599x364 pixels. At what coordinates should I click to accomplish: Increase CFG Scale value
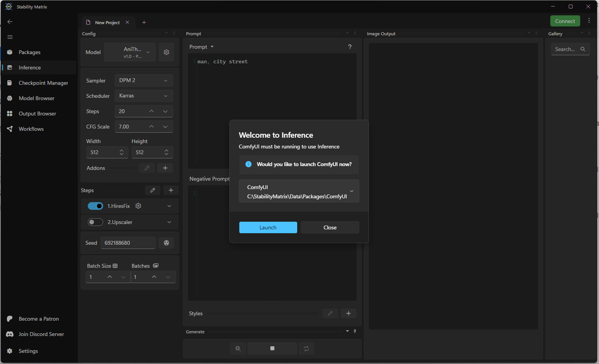click(151, 127)
